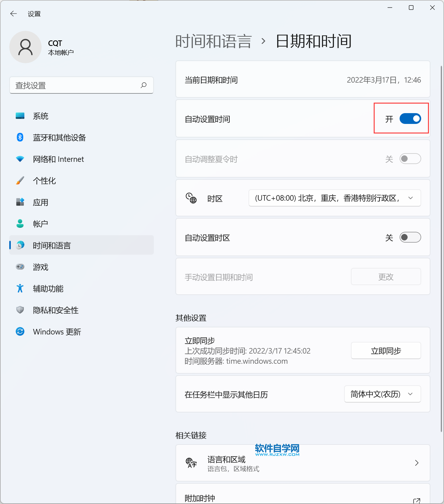444x504 pixels.
Task: Turn off automatic time setting toggle
Action: click(x=410, y=119)
